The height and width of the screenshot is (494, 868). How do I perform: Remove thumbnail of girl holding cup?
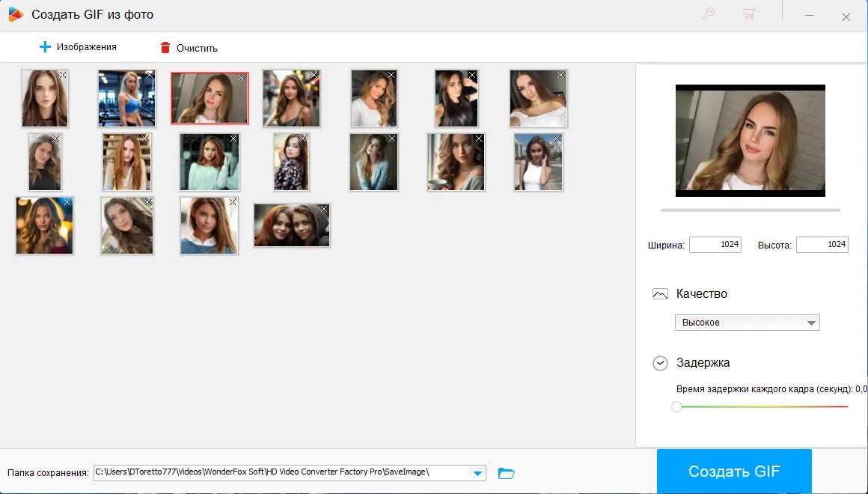pos(479,138)
